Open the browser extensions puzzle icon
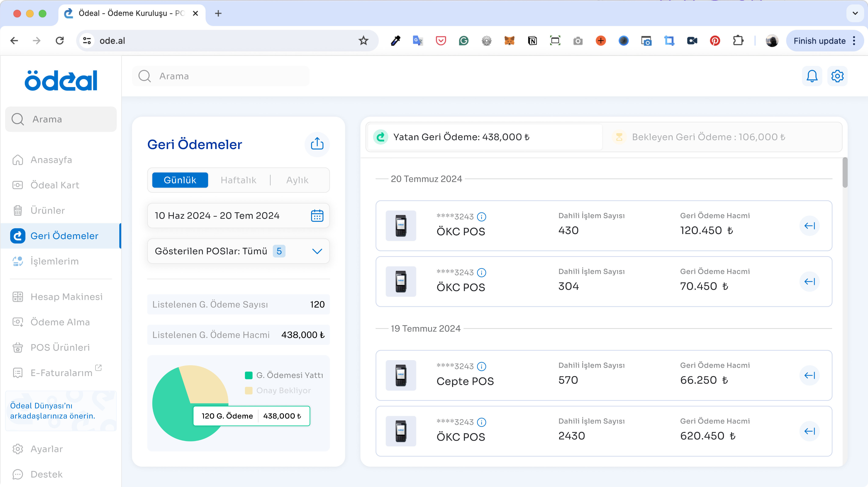 pyautogui.click(x=738, y=41)
